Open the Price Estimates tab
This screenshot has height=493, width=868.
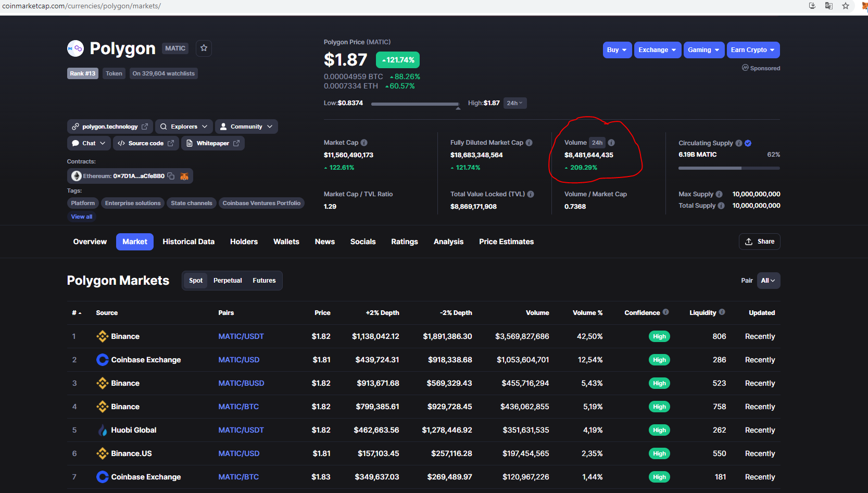[x=507, y=242]
